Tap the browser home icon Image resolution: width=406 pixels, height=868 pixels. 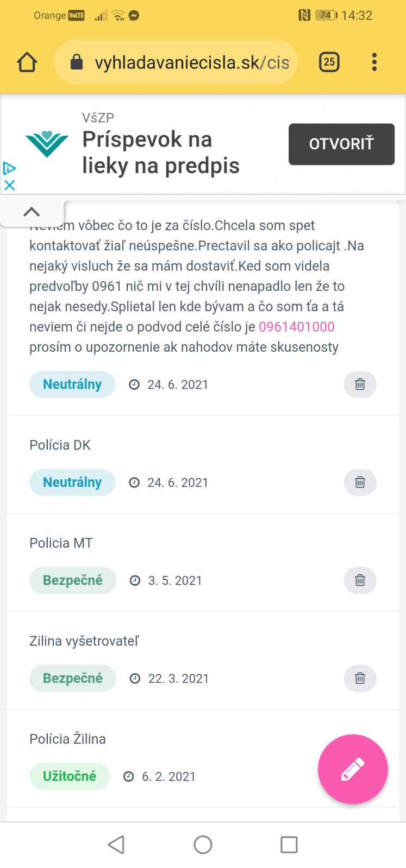tap(27, 62)
